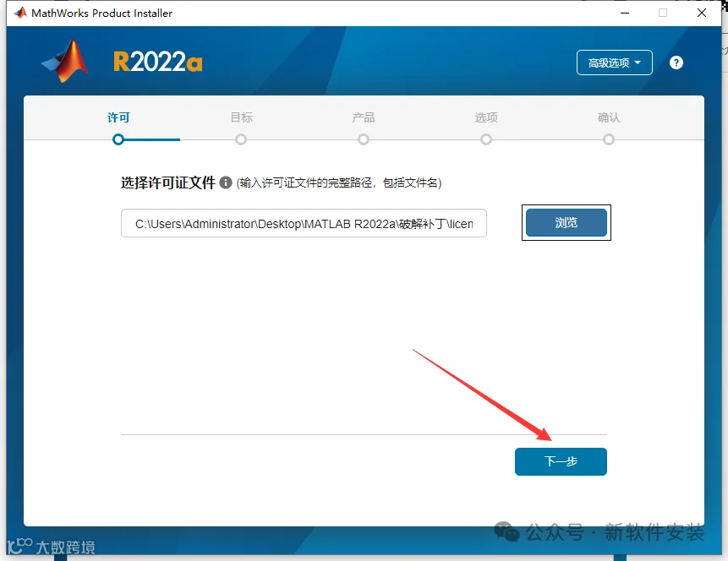Click the 下一步 button
Image resolution: width=728 pixels, height=561 pixels.
click(x=561, y=461)
